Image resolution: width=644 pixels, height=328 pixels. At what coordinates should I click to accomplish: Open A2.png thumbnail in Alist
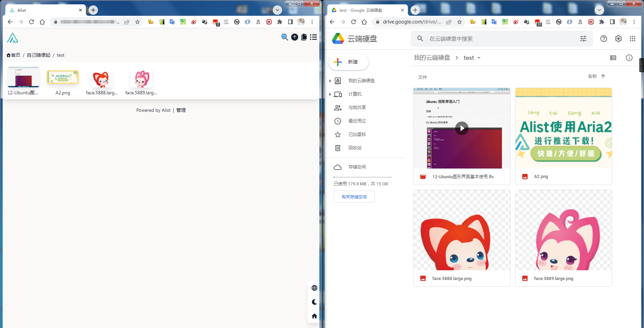click(x=63, y=78)
